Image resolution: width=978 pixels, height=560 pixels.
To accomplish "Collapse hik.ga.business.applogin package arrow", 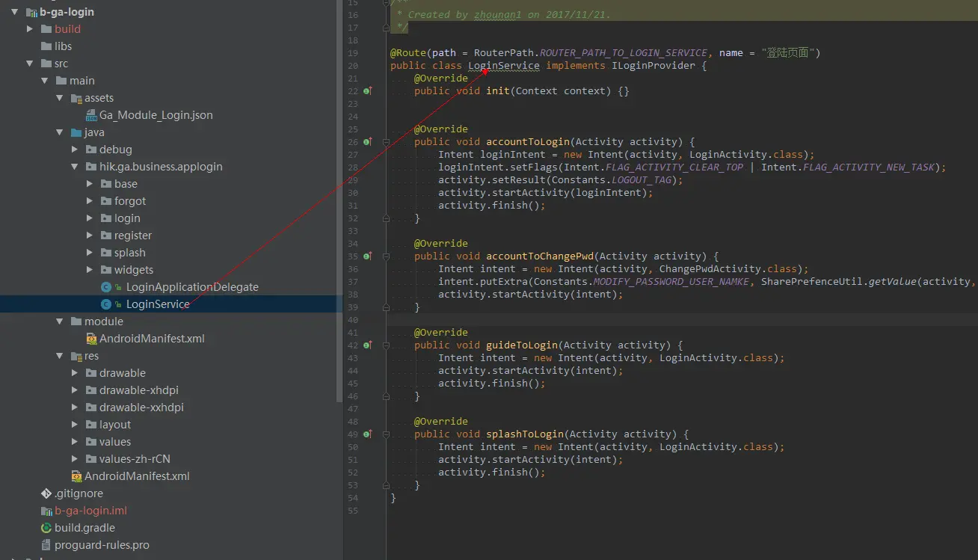I will (75, 167).
